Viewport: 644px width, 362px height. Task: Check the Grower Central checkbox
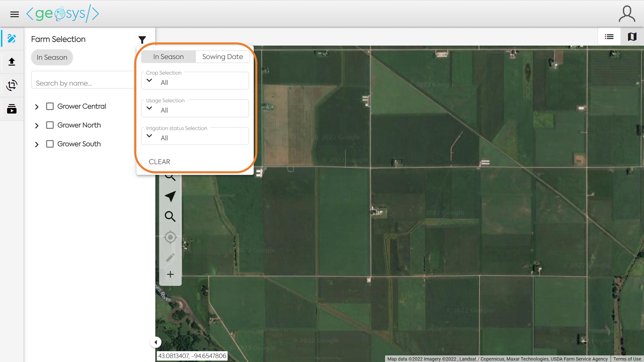(x=50, y=106)
